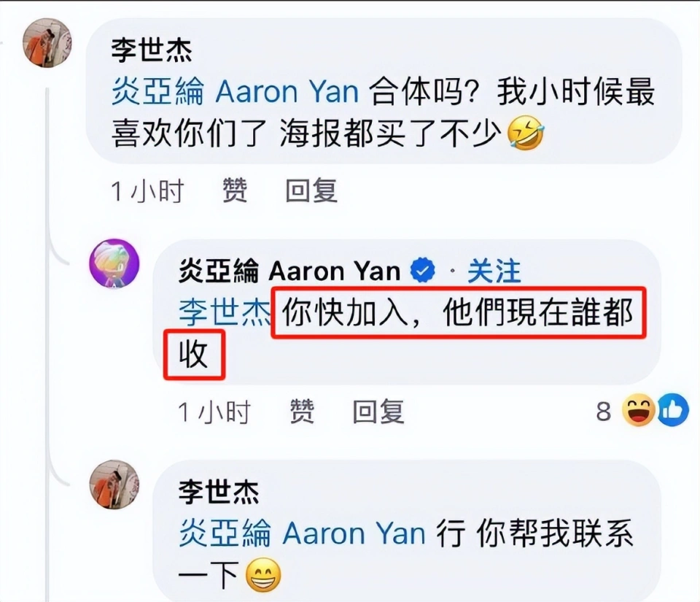
Task: Click the blue verified badge beside Aaron Yan
Action: [x=422, y=270]
